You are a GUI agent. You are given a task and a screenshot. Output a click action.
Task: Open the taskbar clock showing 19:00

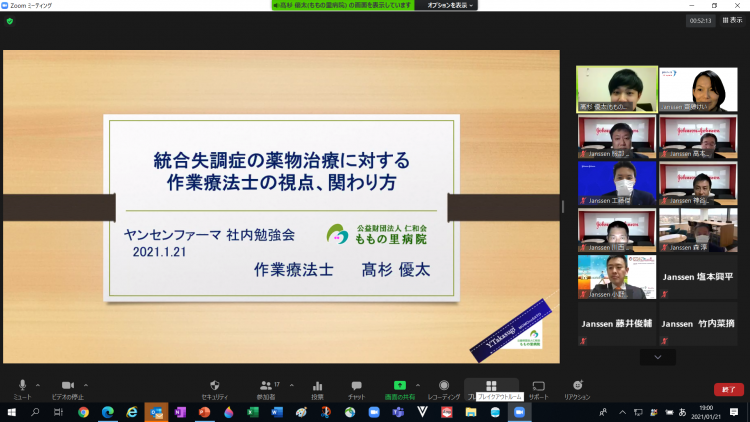click(706, 412)
